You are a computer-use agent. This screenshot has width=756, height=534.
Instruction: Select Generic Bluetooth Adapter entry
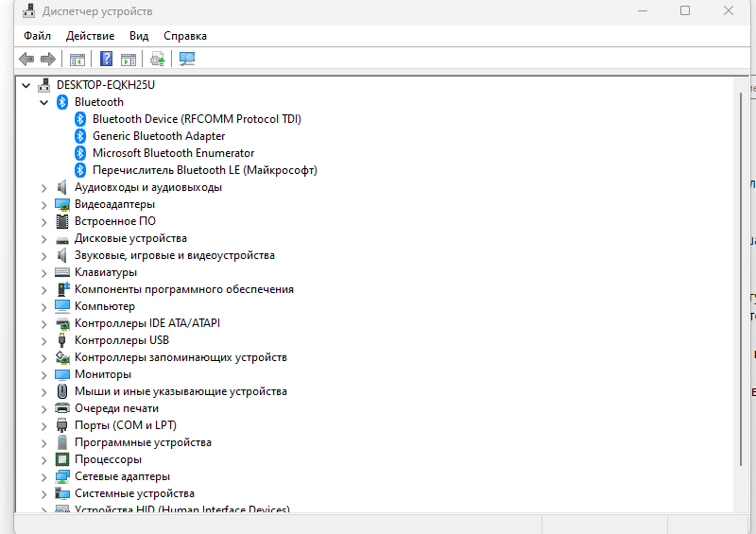click(x=159, y=136)
